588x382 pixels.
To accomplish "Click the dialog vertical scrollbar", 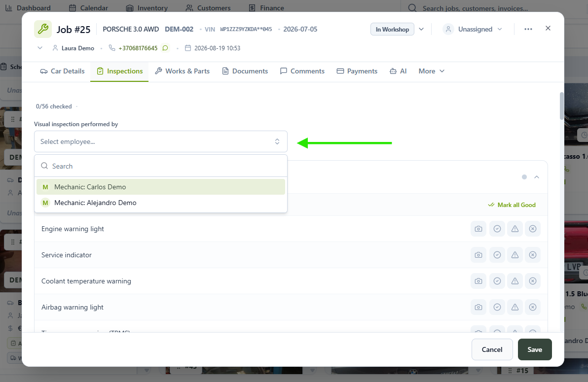I will [561, 106].
